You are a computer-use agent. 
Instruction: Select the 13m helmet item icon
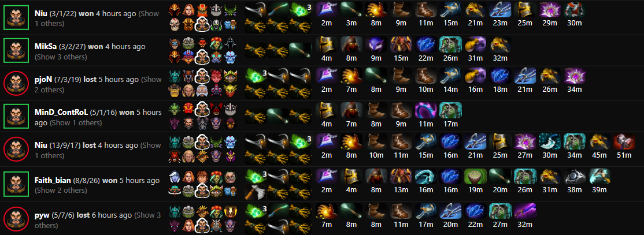[x=401, y=176]
